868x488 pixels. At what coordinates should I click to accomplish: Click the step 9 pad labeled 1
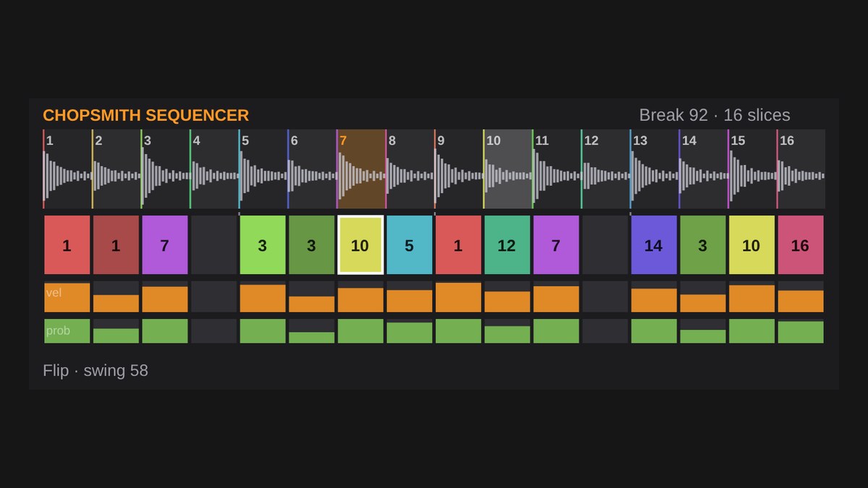(x=459, y=245)
